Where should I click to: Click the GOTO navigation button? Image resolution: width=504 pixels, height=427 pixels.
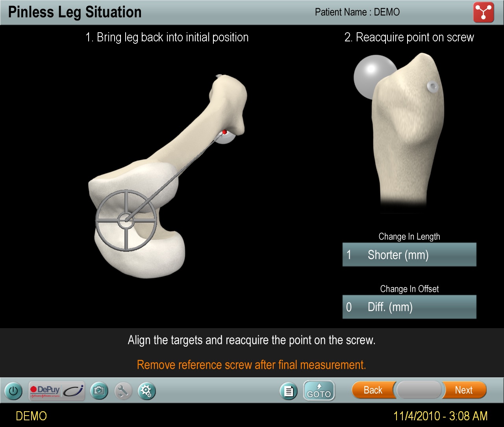[319, 391]
